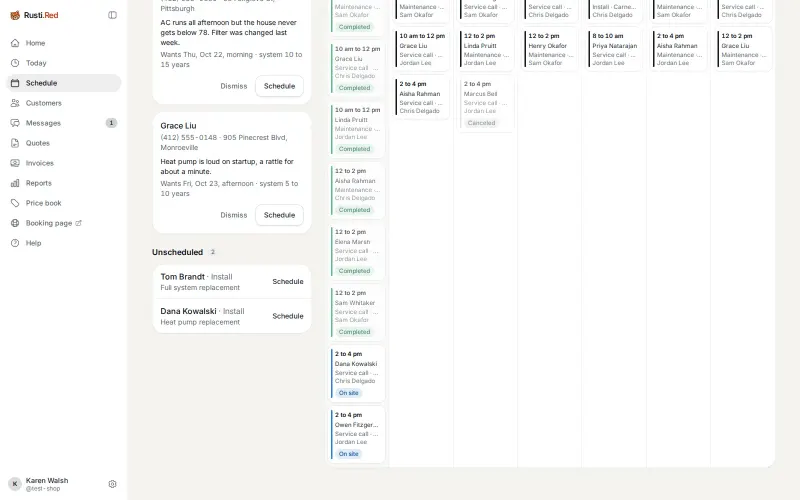Open Sam Whitaker's completed 12 to 2 pm job
Image resolution: width=800 pixels, height=500 pixels.
point(357,312)
